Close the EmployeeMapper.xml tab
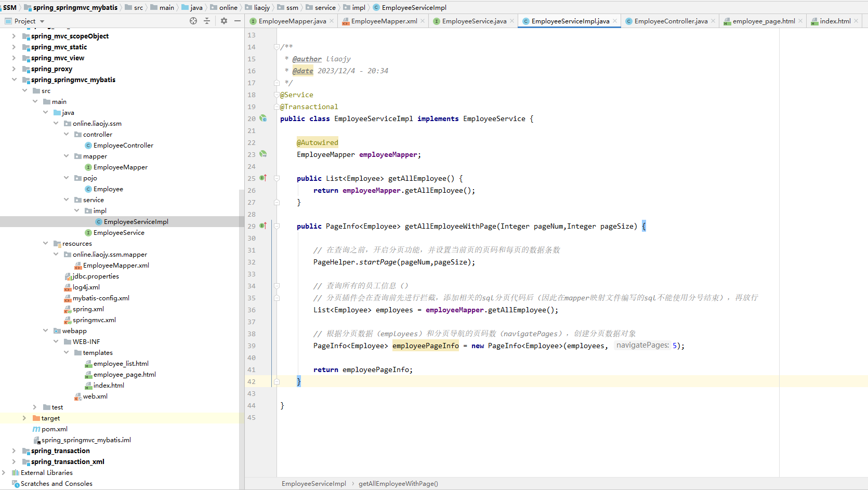868x490 pixels. point(423,21)
